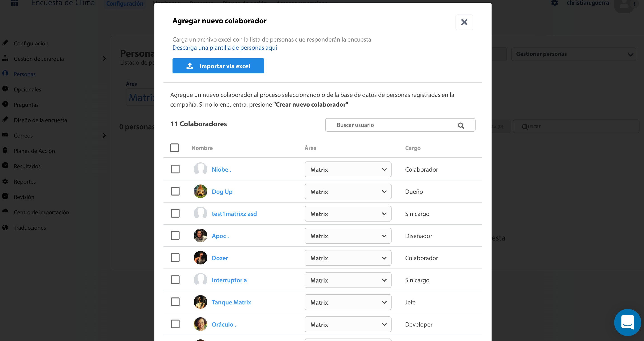Tick the Oráculo row checkbox
This screenshot has height=341, width=644.
click(175, 324)
